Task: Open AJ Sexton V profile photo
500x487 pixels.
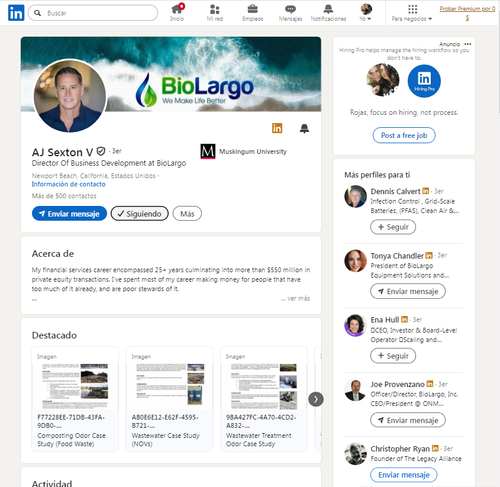Action: (x=70, y=96)
